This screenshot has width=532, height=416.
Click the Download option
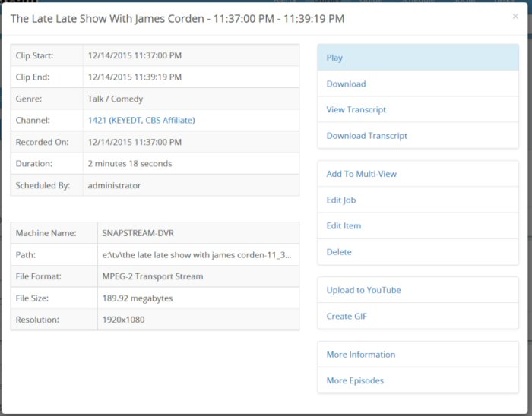(418, 84)
